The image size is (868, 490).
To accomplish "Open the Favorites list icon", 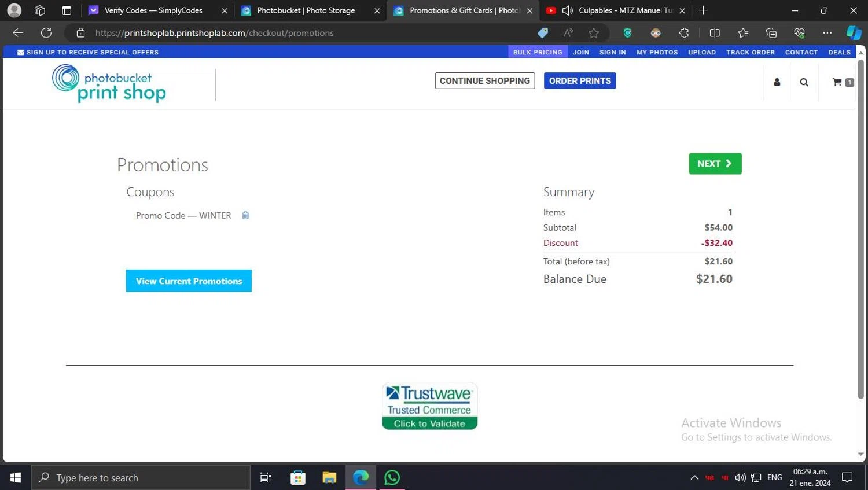I will [x=743, y=33].
